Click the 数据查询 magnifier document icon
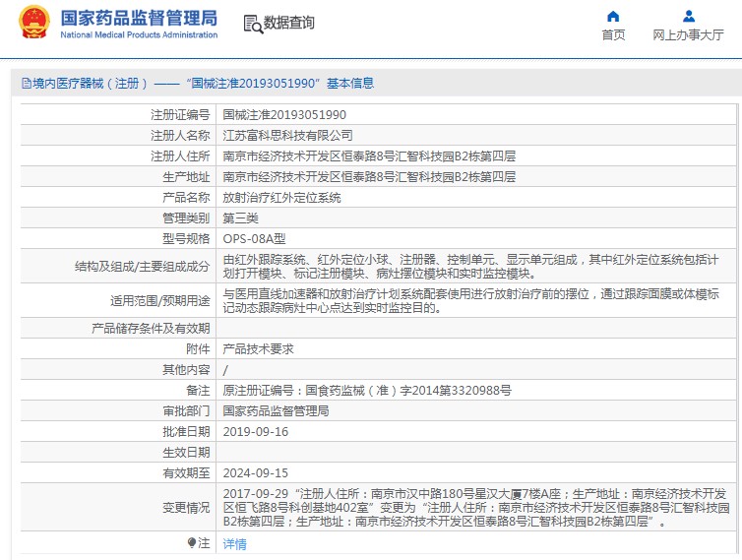This screenshot has height=560, width=742. pyautogui.click(x=252, y=24)
